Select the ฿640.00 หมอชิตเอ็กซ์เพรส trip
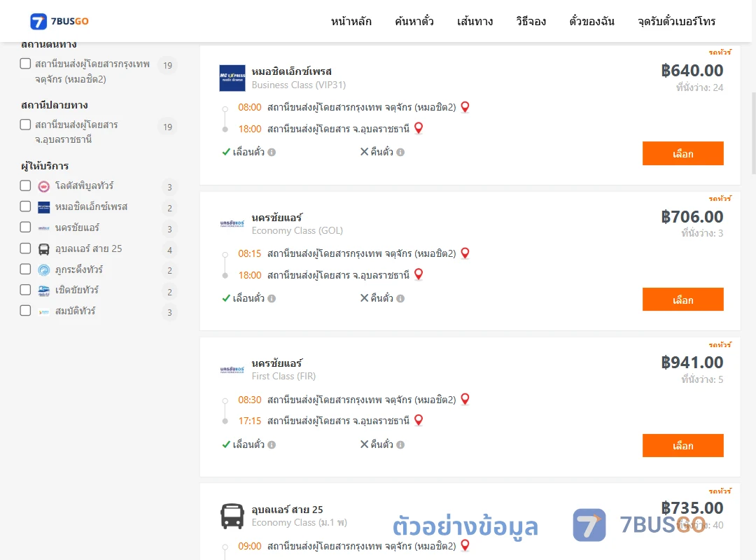 click(682, 153)
